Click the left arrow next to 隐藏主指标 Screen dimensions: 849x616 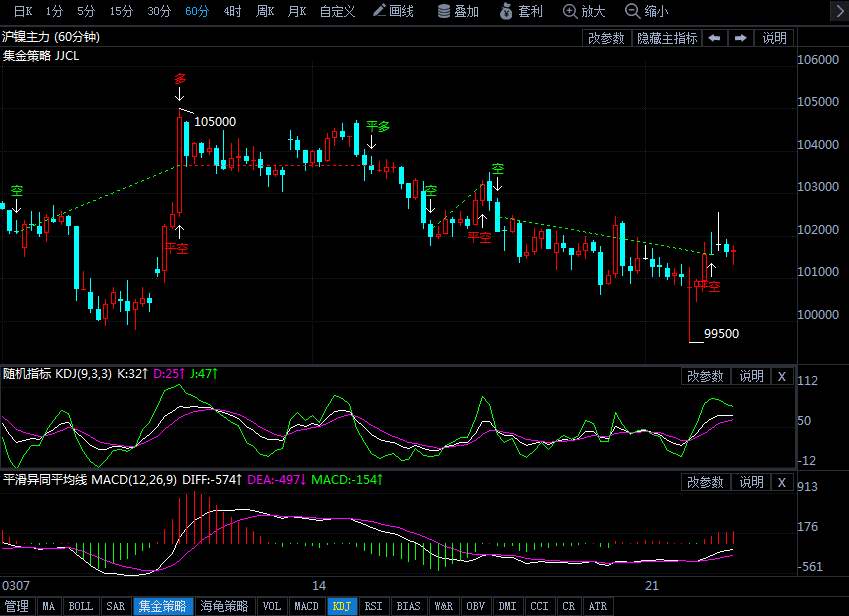click(x=715, y=38)
